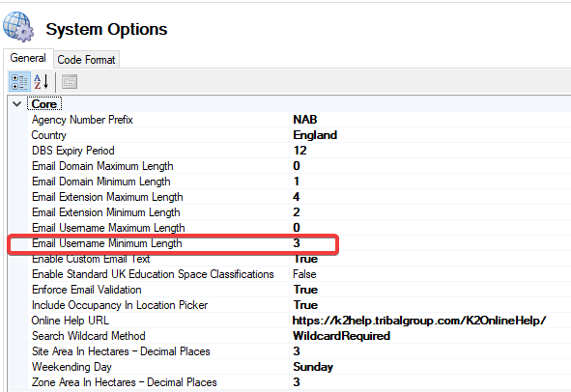Open the Code Format tab
Image resolution: width=571 pixels, height=392 pixels.
tap(86, 59)
